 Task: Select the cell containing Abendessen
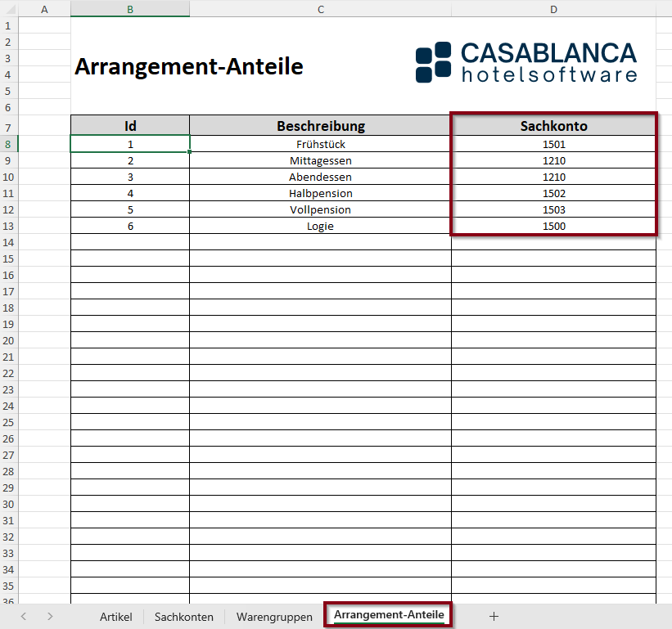321,177
